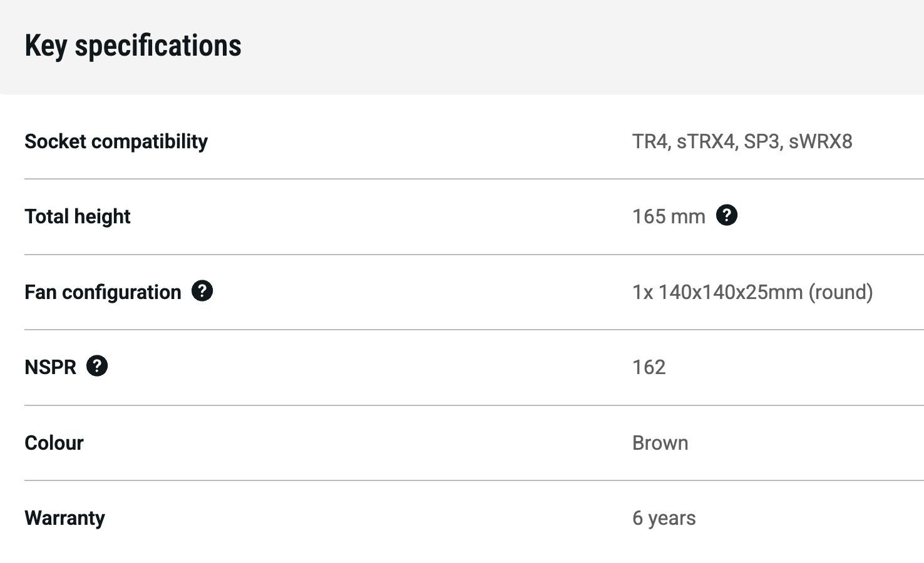Click the divider below Socket compatibility row

coord(474,179)
